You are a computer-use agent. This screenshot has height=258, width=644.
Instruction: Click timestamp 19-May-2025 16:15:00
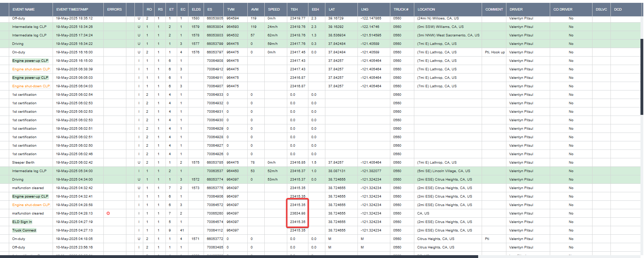coord(74,61)
